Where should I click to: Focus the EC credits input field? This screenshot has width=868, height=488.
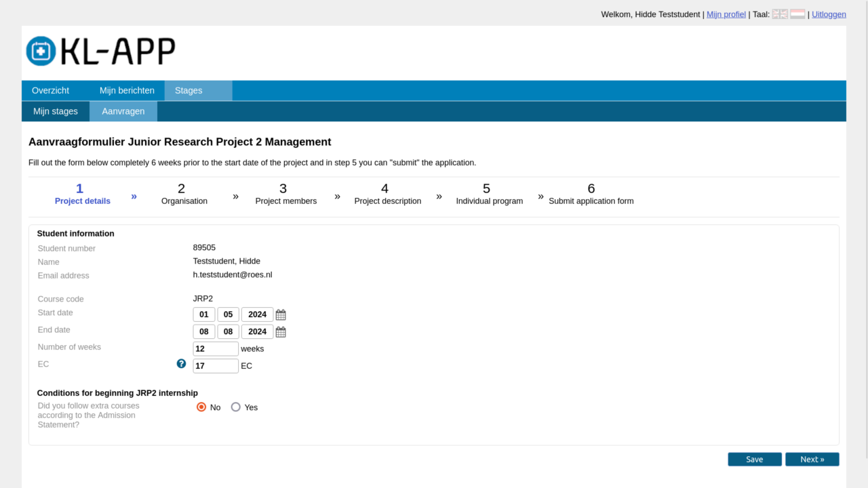point(216,366)
